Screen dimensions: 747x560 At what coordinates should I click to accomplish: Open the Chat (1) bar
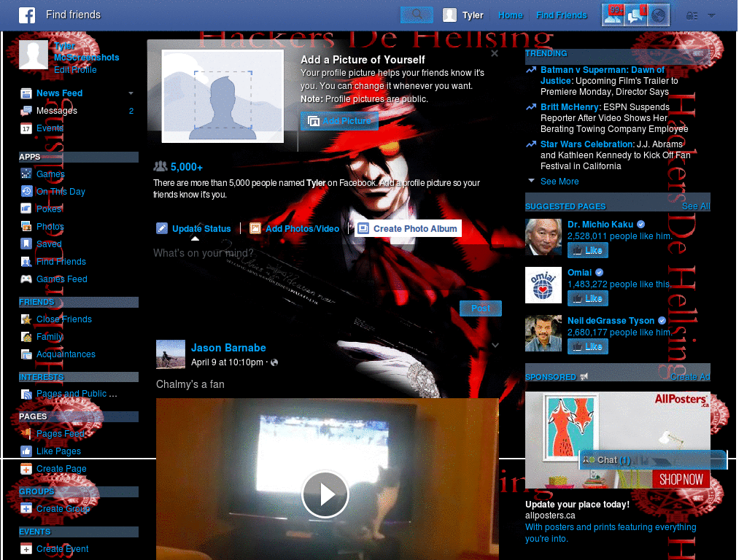[x=653, y=460]
